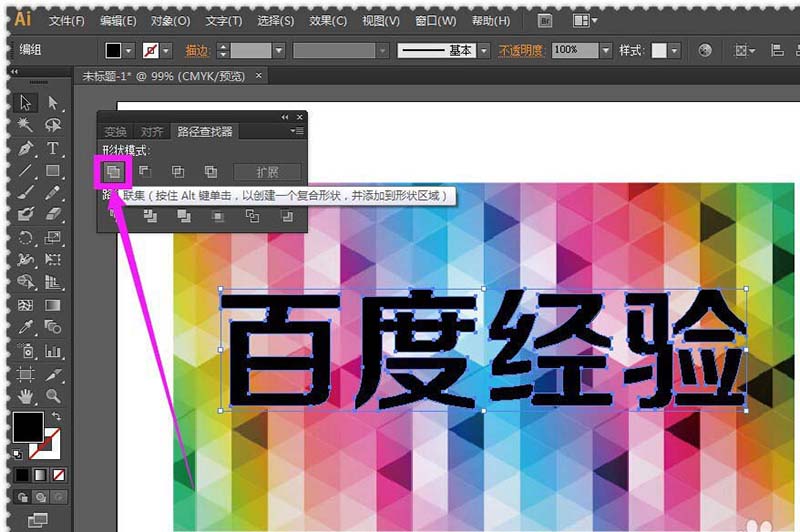Select the Slice tool

tap(53, 373)
